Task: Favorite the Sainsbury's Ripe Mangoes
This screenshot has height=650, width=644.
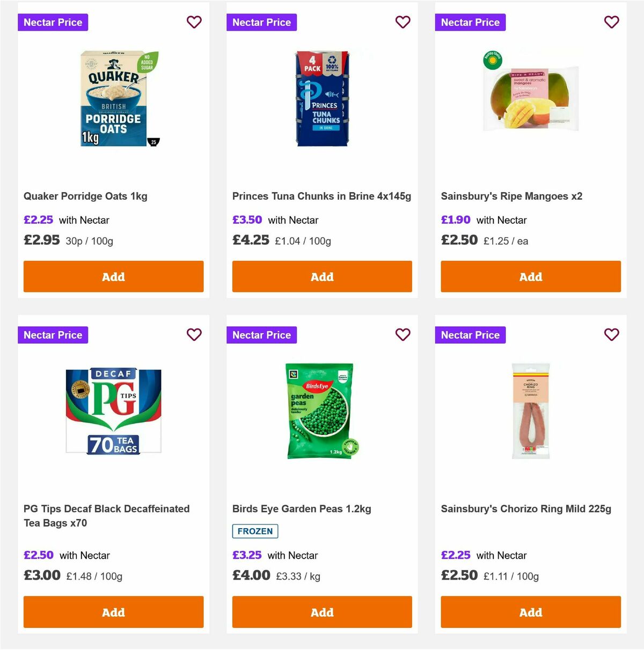Action: (611, 22)
